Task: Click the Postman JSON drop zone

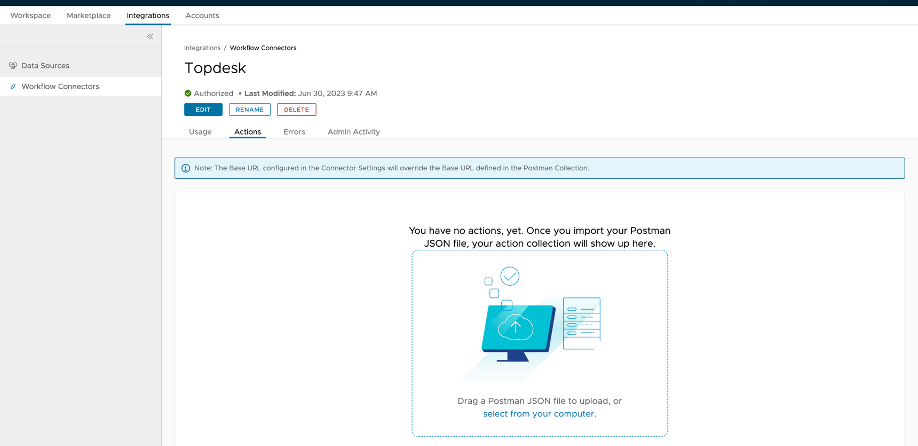Action: tap(539, 343)
